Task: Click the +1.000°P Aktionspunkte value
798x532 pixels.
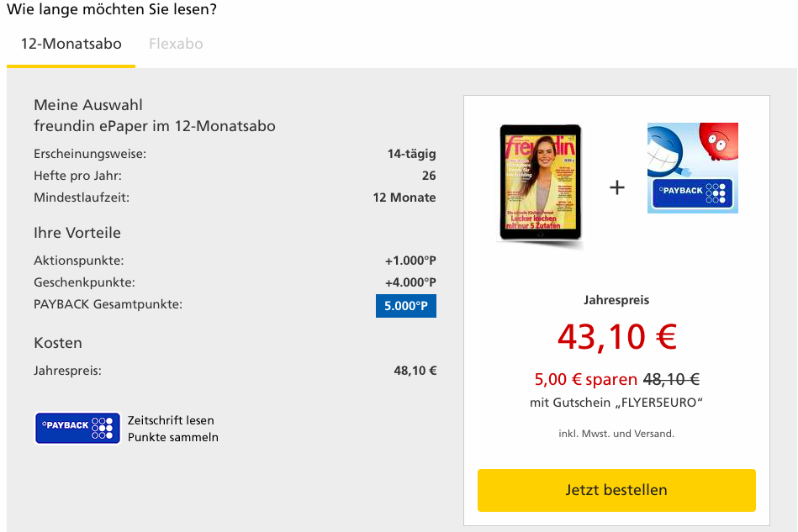Action: [410, 261]
